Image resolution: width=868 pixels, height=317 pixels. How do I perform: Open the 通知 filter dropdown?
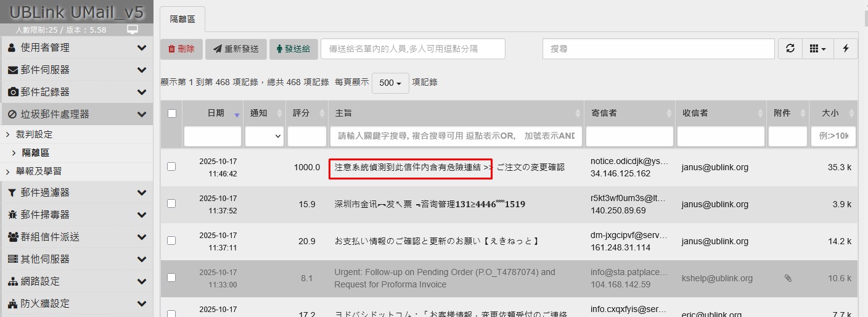[264, 136]
